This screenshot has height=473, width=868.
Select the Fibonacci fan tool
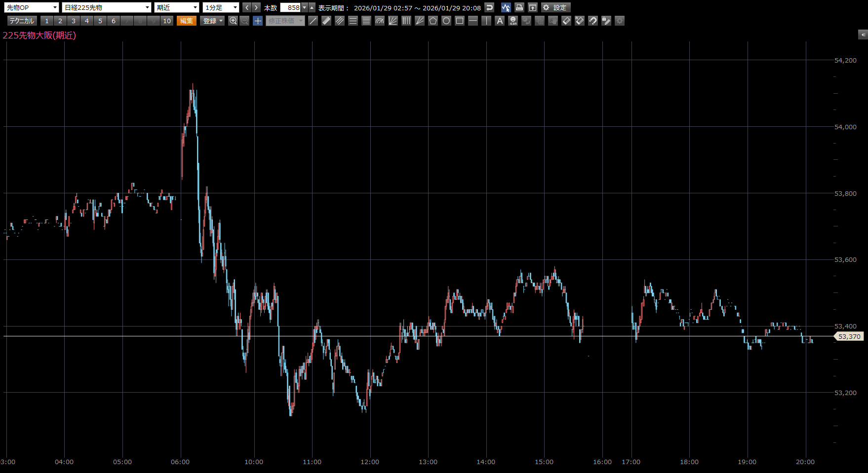(393, 21)
